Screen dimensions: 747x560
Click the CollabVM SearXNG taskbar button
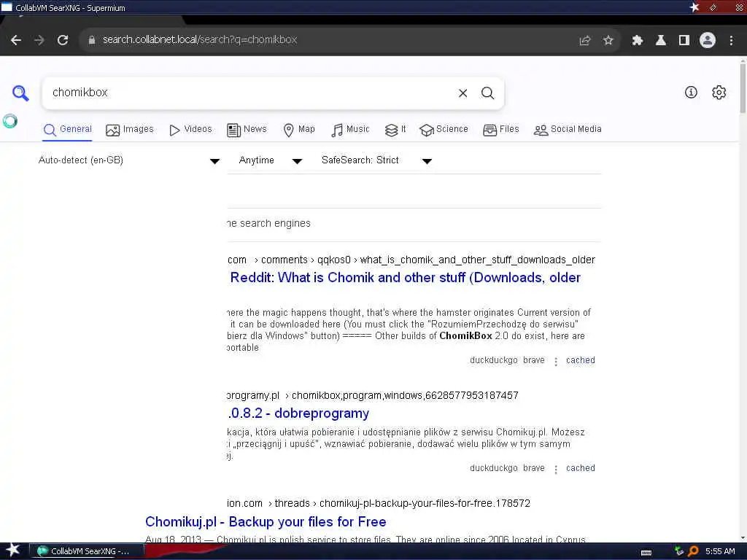pyautogui.click(x=87, y=551)
